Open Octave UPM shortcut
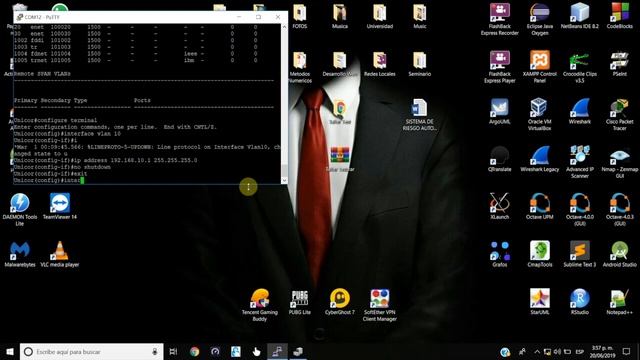The image size is (640, 360). pos(540,207)
